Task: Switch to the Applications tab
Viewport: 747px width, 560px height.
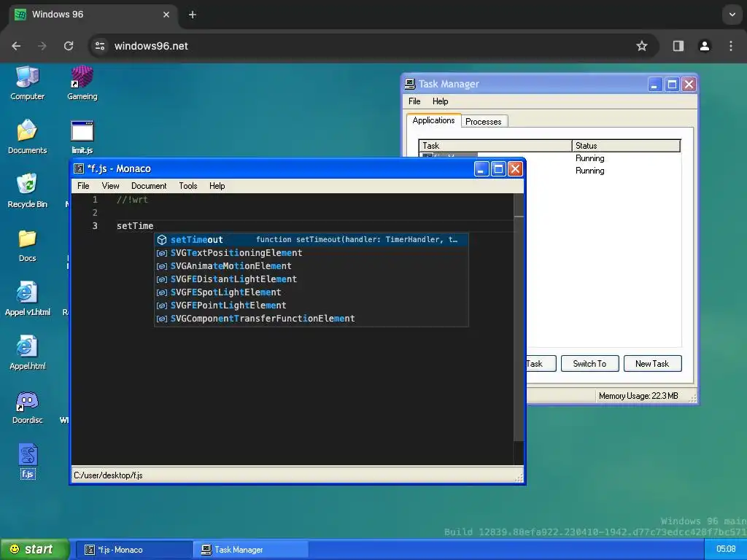Action: tap(433, 120)
